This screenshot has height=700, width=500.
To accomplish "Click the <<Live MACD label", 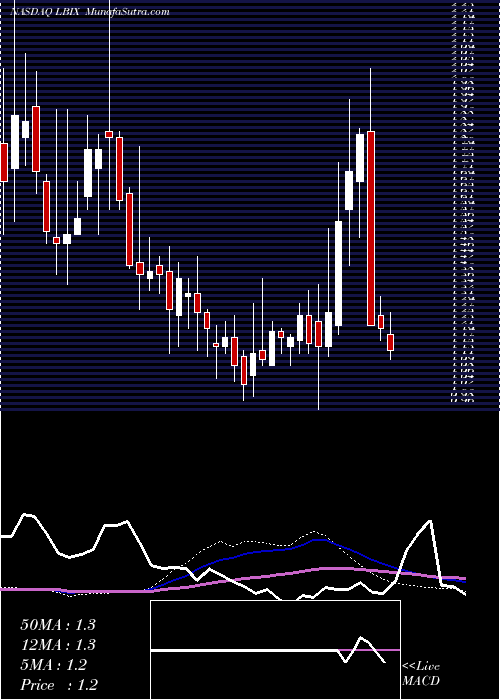I will click(421, 674).
